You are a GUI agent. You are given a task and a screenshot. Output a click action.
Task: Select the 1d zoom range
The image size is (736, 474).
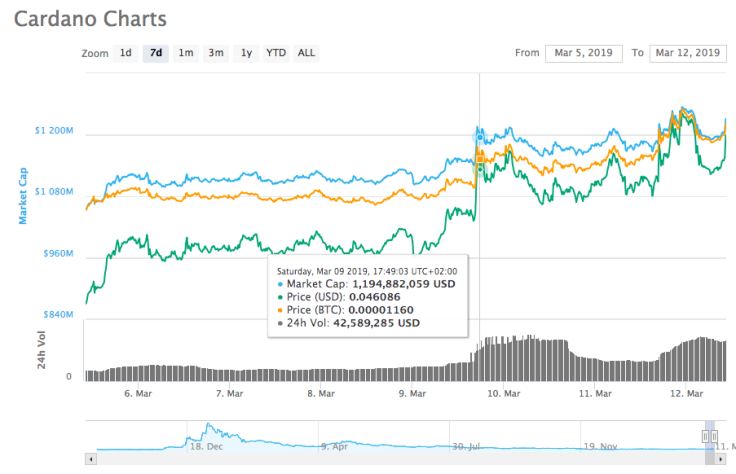pyautogui.click(x=125, y=53)
